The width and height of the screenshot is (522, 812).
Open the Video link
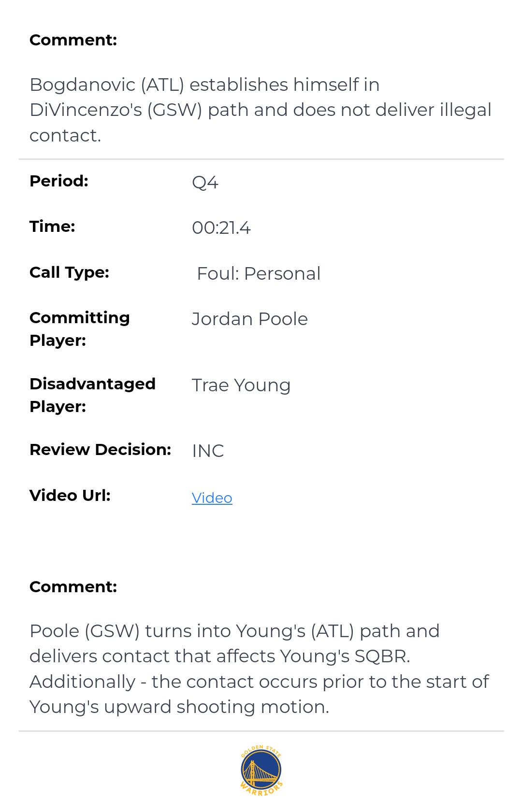click(212, 498)
